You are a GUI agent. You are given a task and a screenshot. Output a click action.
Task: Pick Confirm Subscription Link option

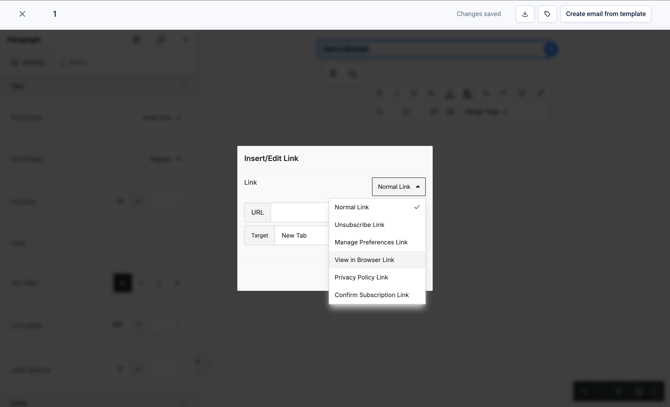tap(377, 295)
